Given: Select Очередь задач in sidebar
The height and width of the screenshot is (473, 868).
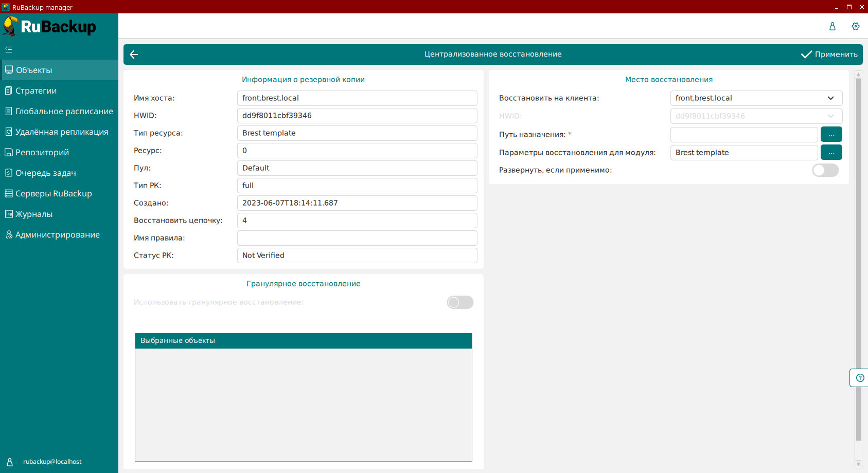Looking at the screenshot, I should tap(45, 173).
